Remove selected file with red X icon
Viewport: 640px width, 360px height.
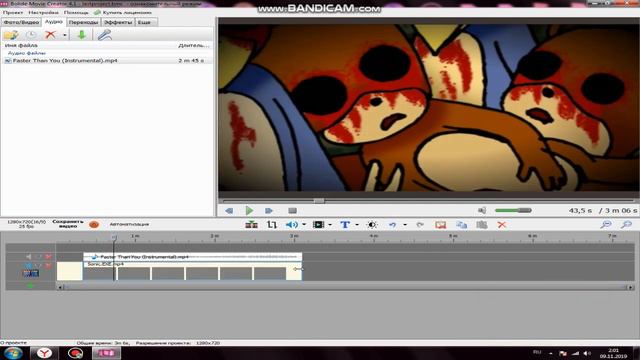(x=50, y=35)
